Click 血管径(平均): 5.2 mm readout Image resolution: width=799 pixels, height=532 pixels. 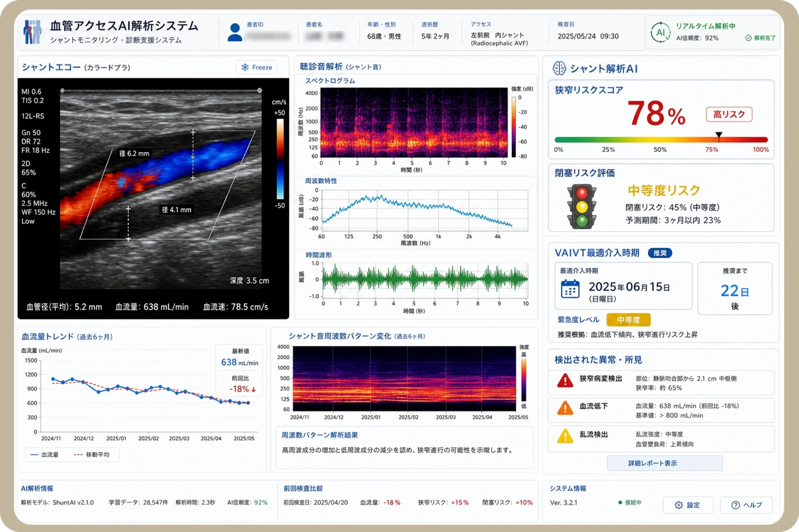click(x=64, y=307)
